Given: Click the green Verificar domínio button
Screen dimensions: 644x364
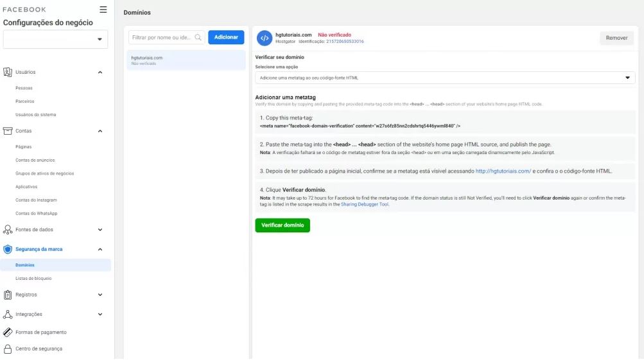Looking at the screenshot, I should pos(283,225).
